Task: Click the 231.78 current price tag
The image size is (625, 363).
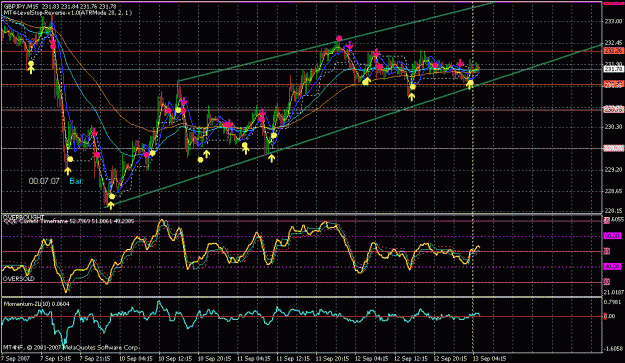Action: [x=613, y=69]
